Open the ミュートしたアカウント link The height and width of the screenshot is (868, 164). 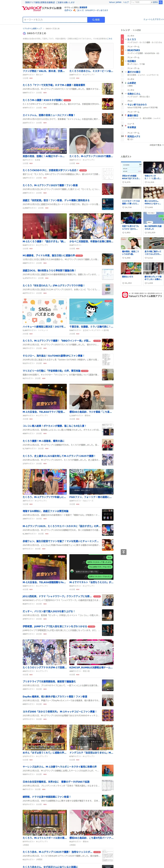pyautogui.click(x=154, y=19)
